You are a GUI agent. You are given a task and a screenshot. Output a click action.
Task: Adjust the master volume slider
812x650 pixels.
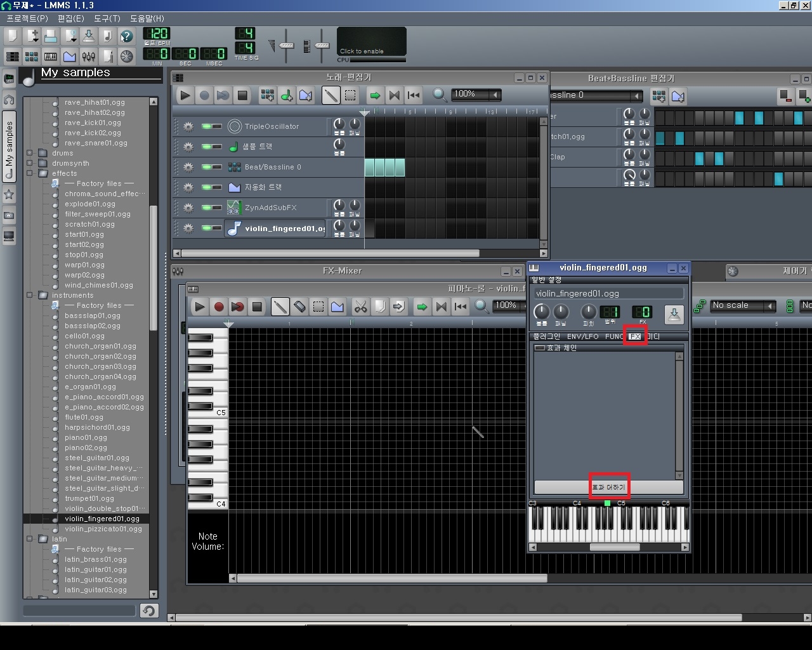(x=286, y=45)
